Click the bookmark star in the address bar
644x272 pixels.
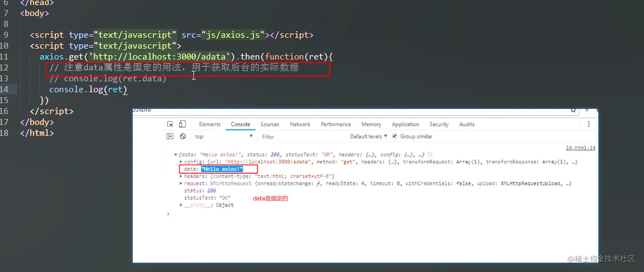click(573, 110)
